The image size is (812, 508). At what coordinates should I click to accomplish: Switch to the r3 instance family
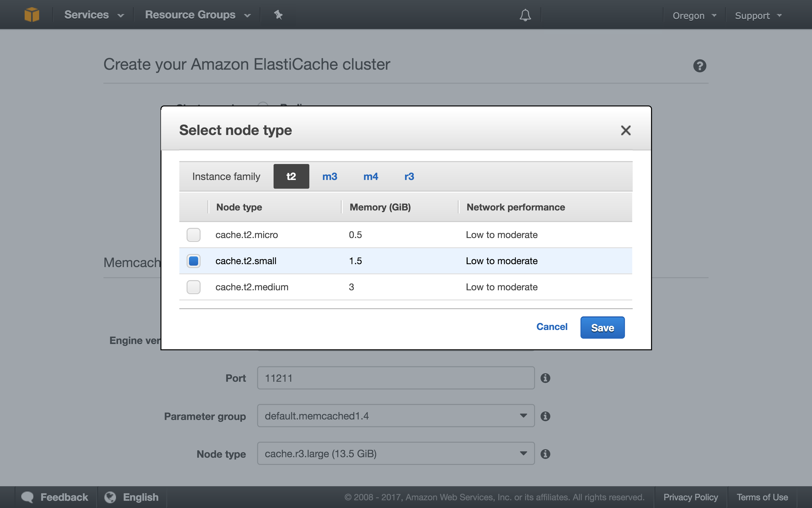[409, 176]
